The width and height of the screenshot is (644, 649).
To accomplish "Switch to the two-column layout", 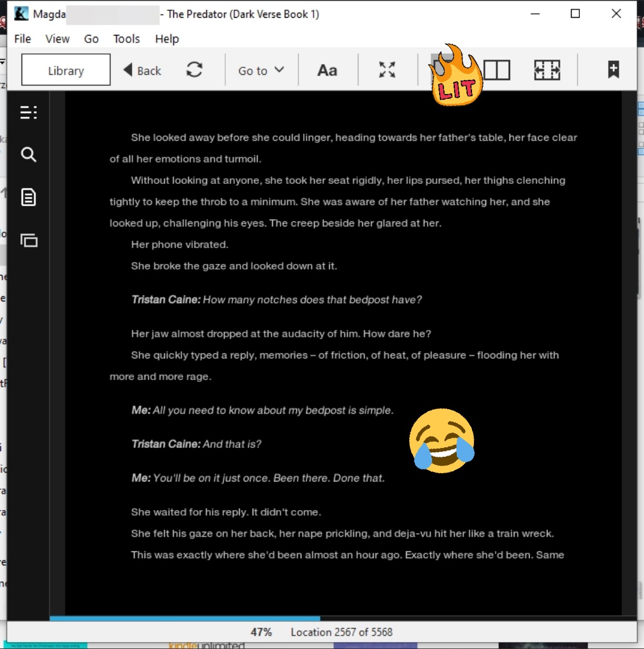I will pyautogui.click(x=497, y=70).
